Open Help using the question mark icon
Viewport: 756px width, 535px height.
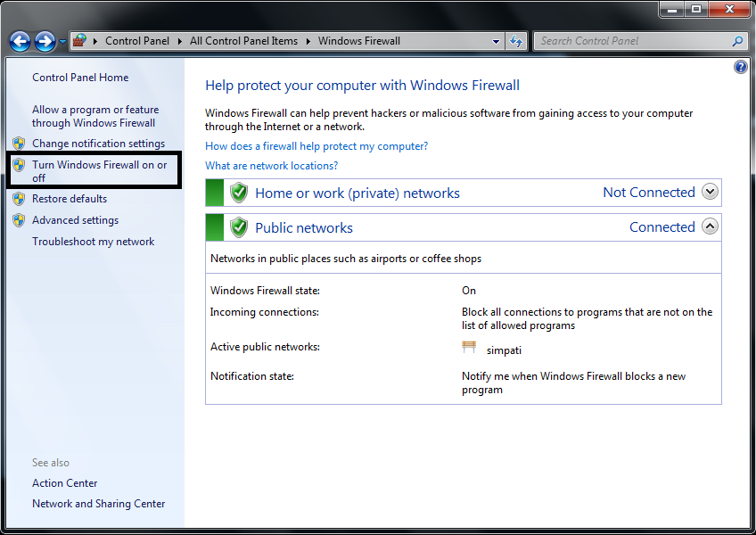tap(740, 67)
